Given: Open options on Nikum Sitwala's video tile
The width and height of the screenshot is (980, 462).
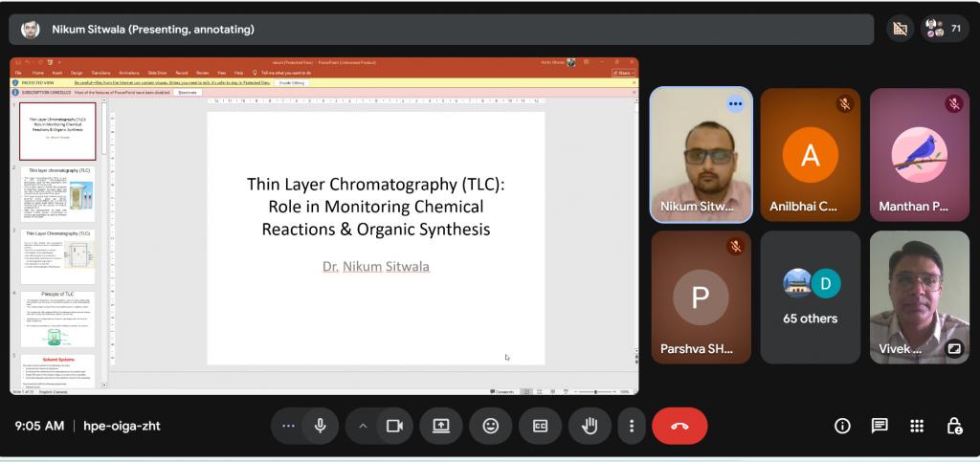Looking at the screenshot, I should point(735,103).
